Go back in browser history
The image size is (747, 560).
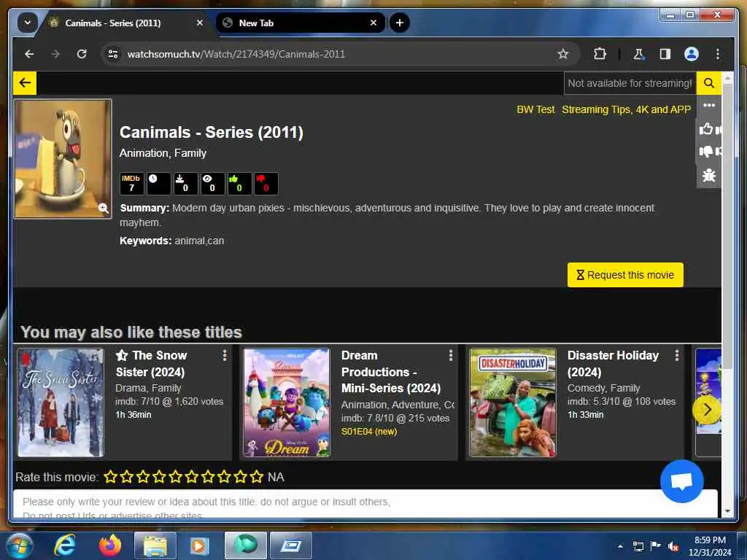click(29, 54)
